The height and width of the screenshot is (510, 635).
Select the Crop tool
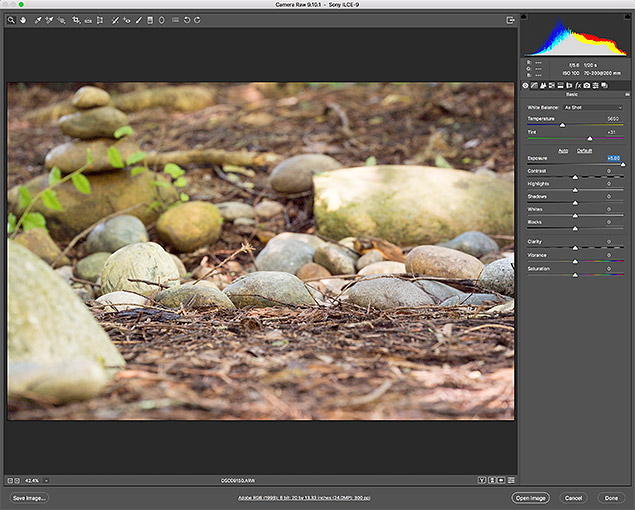[76, 20]
